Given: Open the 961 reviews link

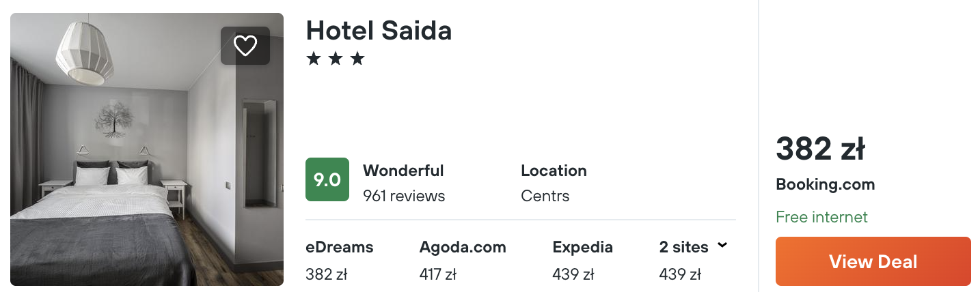Looking at the screenshot, I should pyautogui.click(x=403, y=196).
